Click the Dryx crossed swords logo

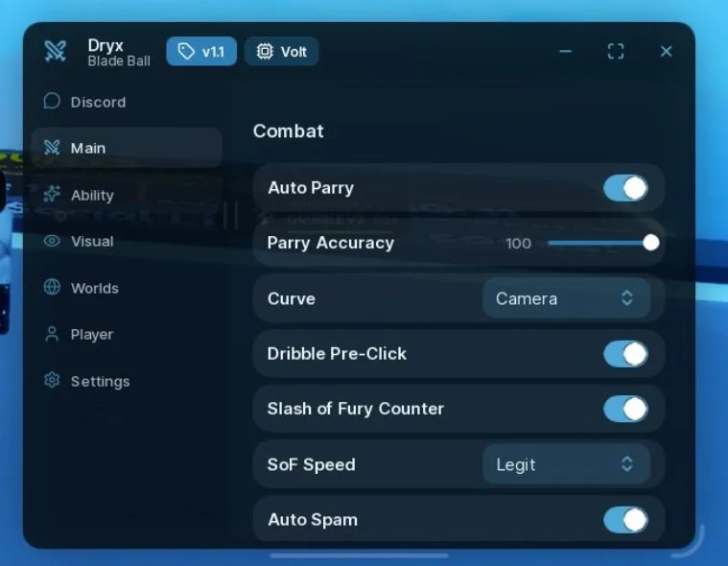pyautogui.click(x=56, y=51)
